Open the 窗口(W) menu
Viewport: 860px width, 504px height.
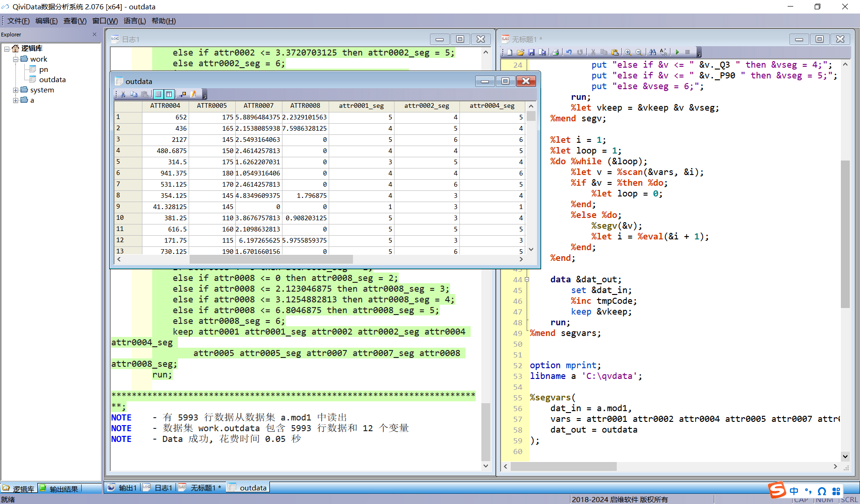click(x=105, y=21)
